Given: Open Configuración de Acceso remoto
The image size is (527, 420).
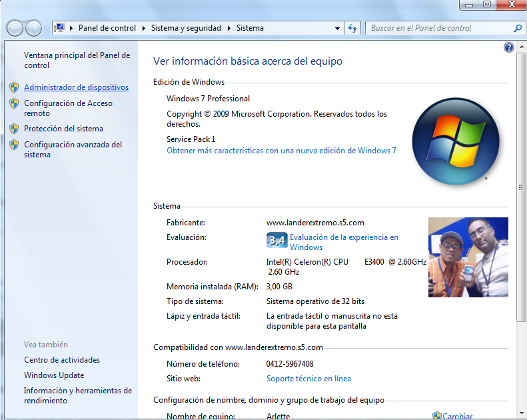Looking at the screenshot, I should [68, 108].
